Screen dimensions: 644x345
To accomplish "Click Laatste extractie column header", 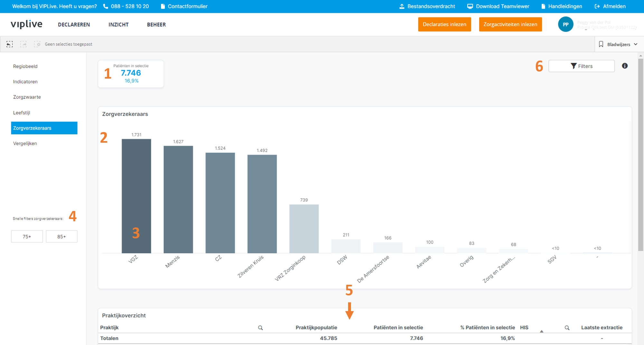I will (x=602, y=328).
